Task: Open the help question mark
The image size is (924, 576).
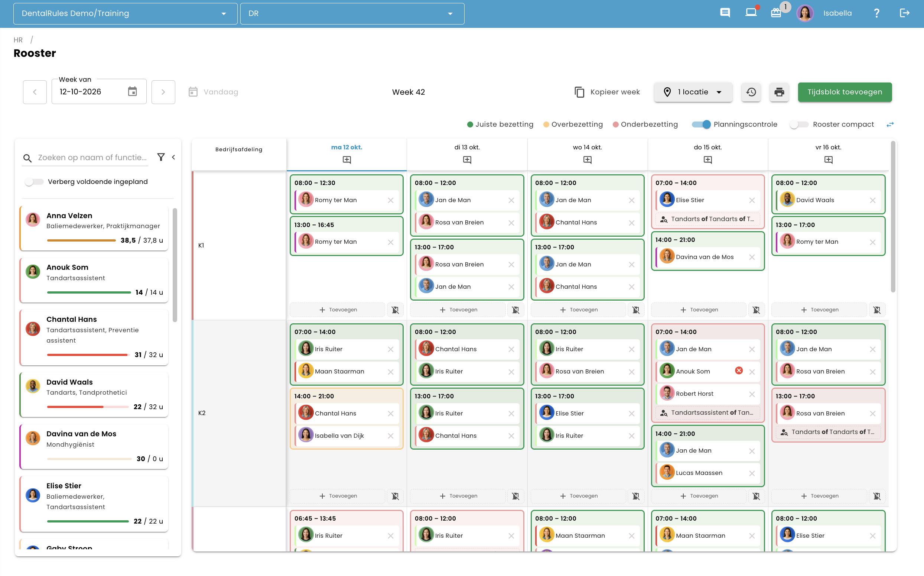Action: coord(876,13)
